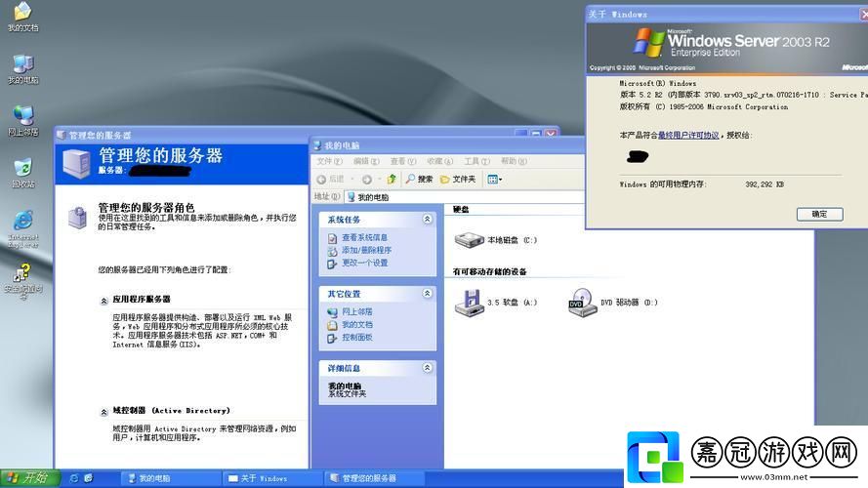The height and width of the screenshot is (488, 868).
Task: Open the security configuration wizard desktop icon
Action: (22, 281)
